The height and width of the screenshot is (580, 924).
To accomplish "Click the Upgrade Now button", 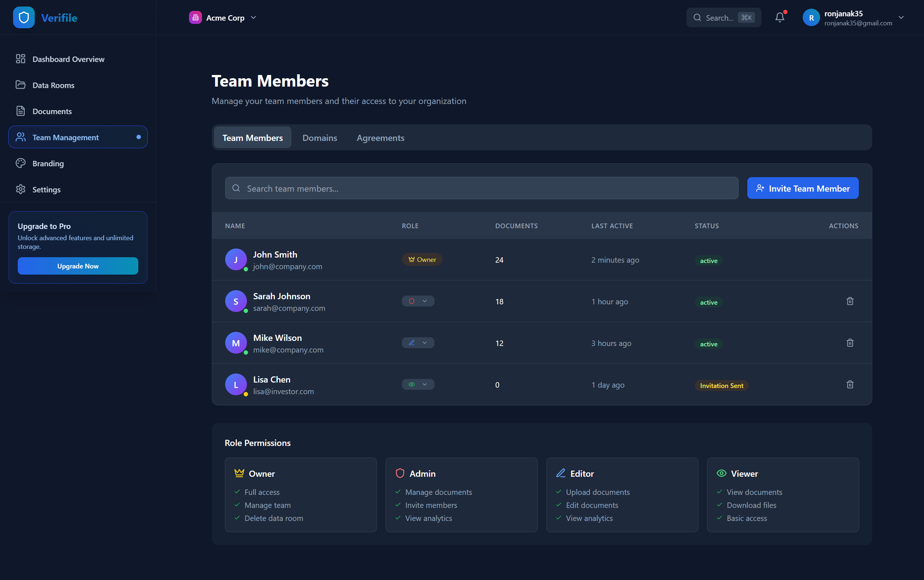I will 78,266.
